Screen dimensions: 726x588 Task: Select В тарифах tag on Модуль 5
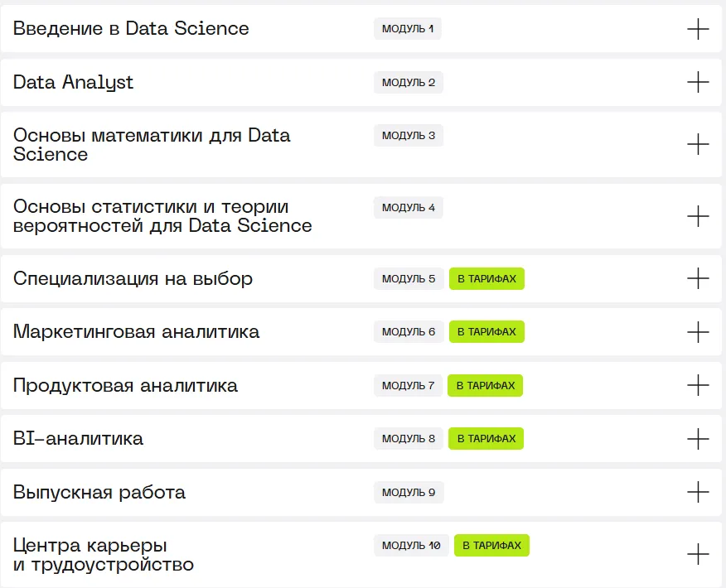[486, 279]
